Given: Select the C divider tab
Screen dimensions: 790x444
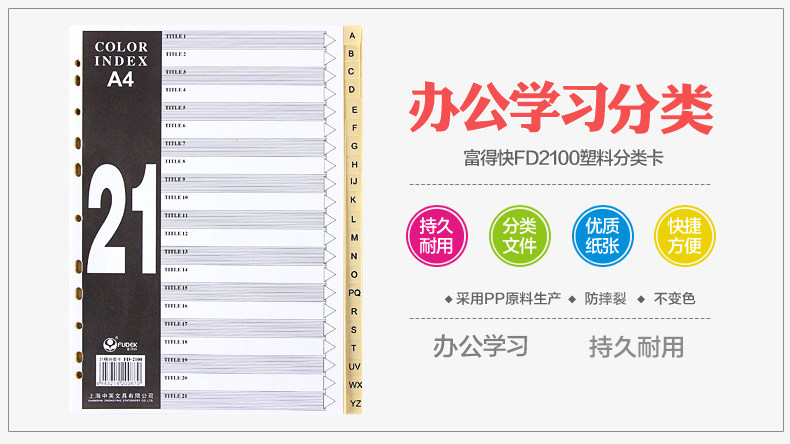Looking at the screenshot, I should [351, 72].
